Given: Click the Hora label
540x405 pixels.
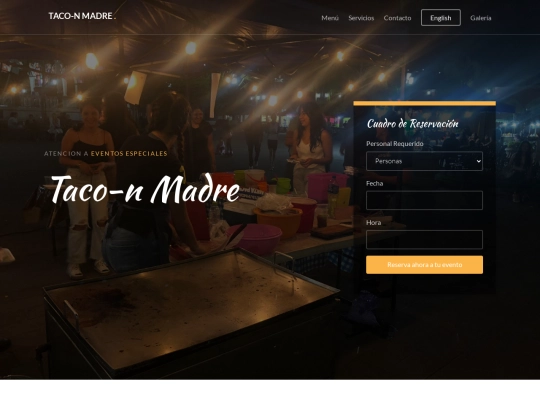Looking at the screenshot, I should point(373,223).
